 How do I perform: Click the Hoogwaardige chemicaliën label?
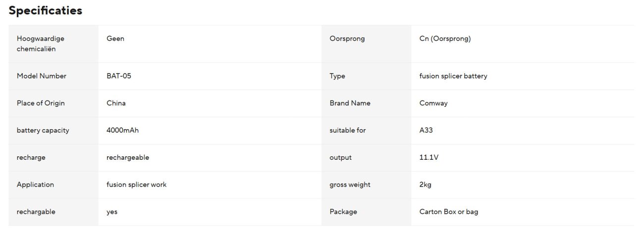(41, 44)
